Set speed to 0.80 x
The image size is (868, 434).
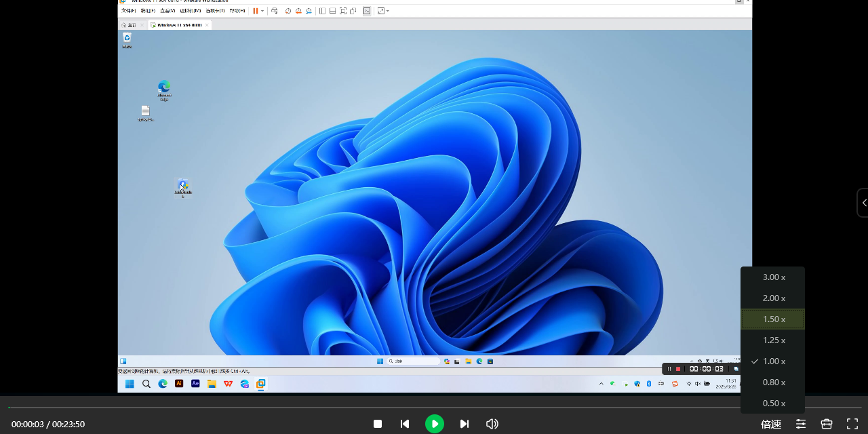[772, 382]
